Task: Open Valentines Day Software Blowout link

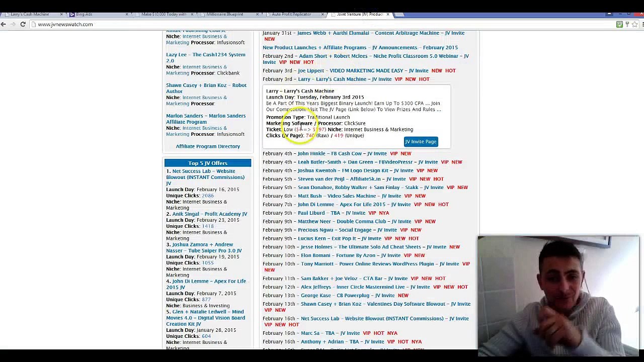Action: [385, 305]
